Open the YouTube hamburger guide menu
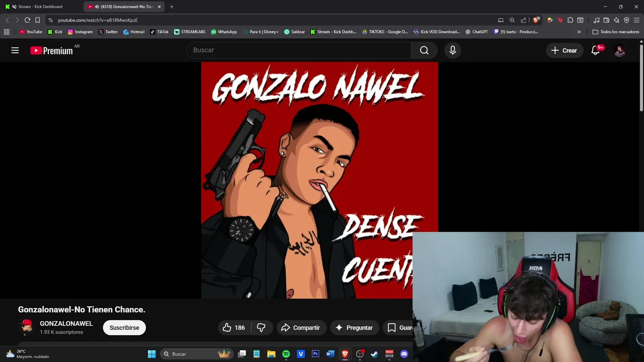This screenshot has width=644, height=362. coord(15,50)
